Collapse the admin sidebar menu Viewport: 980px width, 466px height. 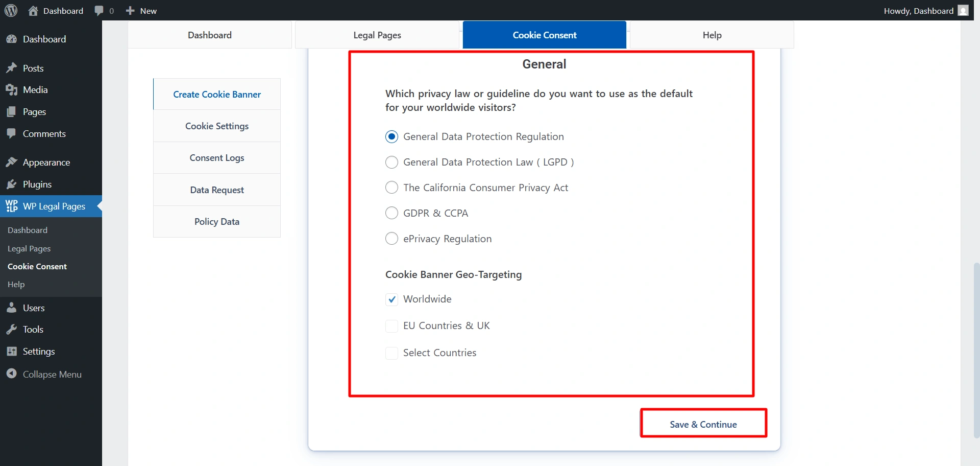point(51,375)
